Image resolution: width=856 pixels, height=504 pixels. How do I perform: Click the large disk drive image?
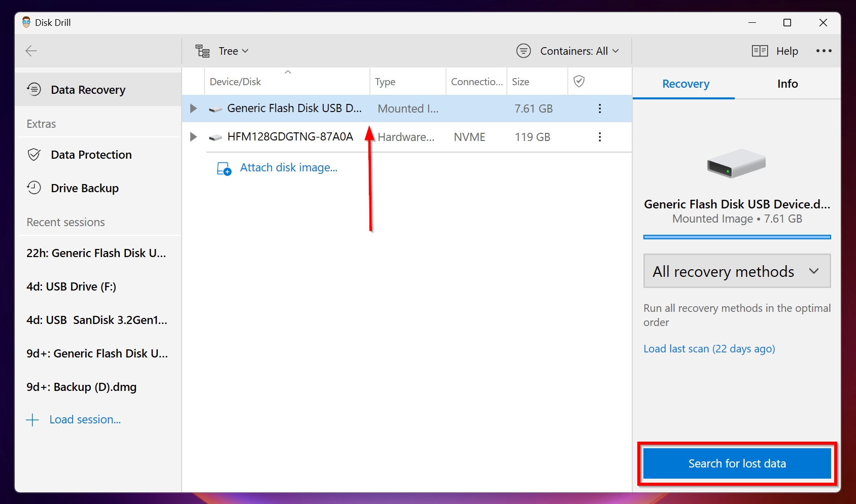[737, 163]
